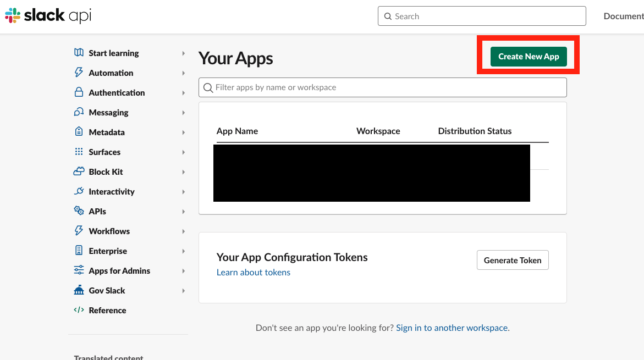Click the filter apps input field
This screenshot has height=360, width=644.
pyautogui.click(x=382, y=87)
